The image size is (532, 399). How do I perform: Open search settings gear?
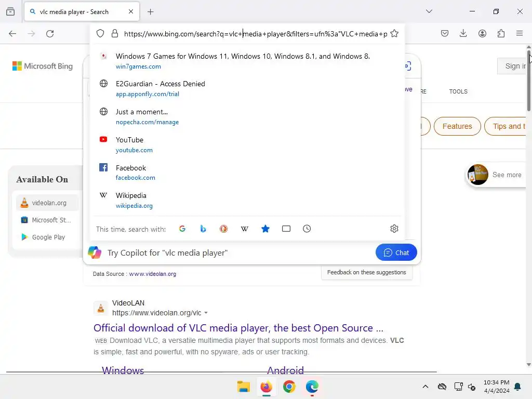(x=394, y=229)
